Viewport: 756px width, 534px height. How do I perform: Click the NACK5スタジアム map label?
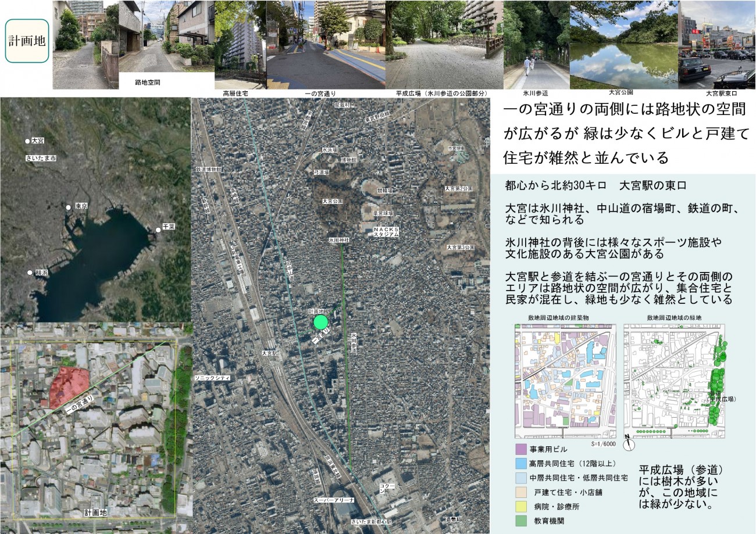pos(386,233)
